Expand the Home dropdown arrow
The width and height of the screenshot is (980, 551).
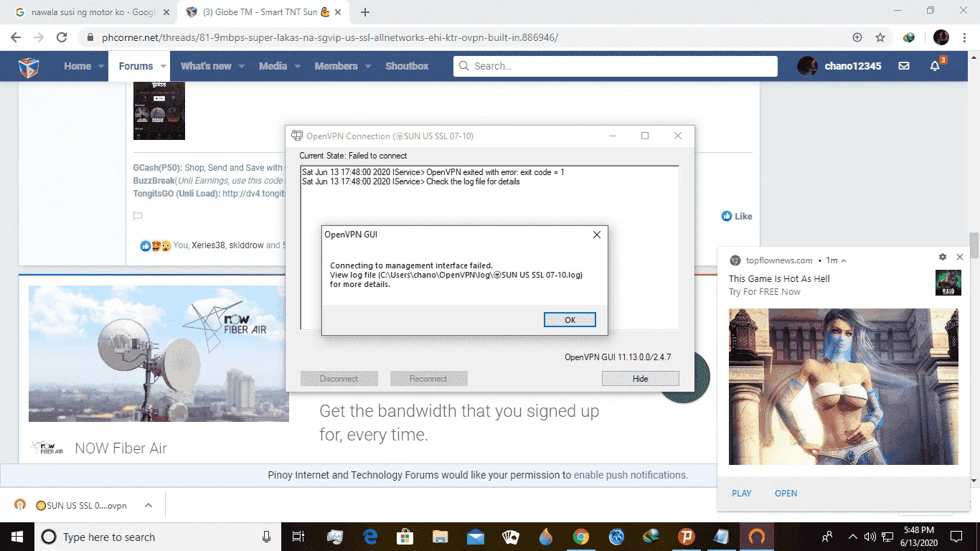(x=103, y=66)
